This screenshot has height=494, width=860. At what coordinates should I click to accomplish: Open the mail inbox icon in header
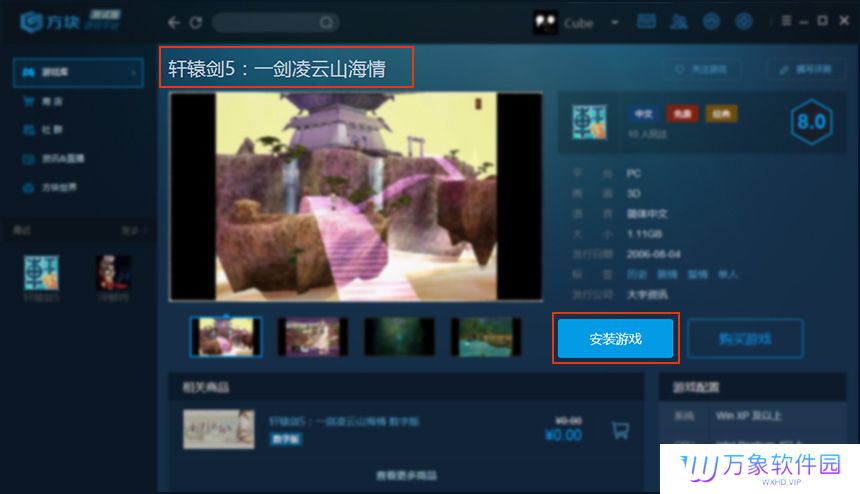point(646,22)
